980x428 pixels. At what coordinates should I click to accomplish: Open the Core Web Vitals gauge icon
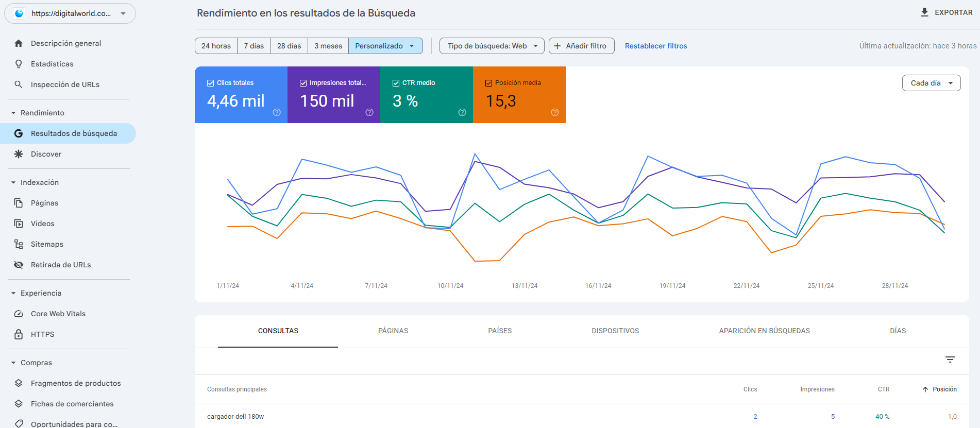point(19,314)
